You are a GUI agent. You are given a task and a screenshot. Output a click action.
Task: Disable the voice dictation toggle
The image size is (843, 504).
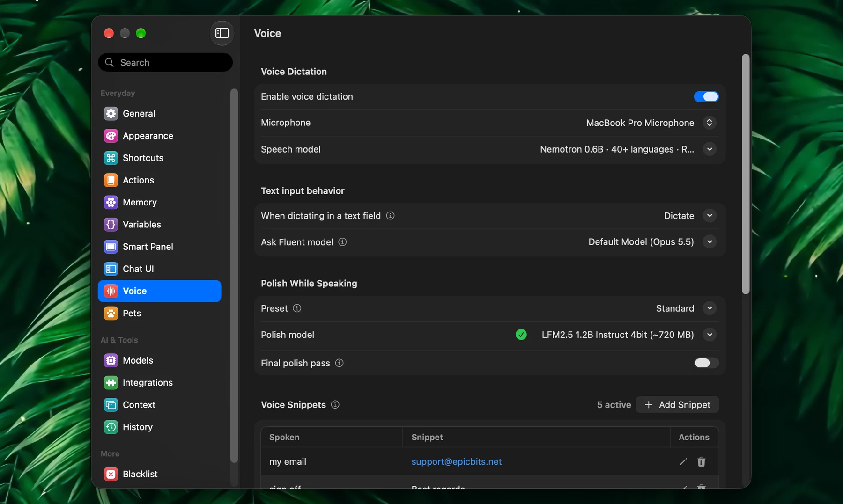(706, 96)
